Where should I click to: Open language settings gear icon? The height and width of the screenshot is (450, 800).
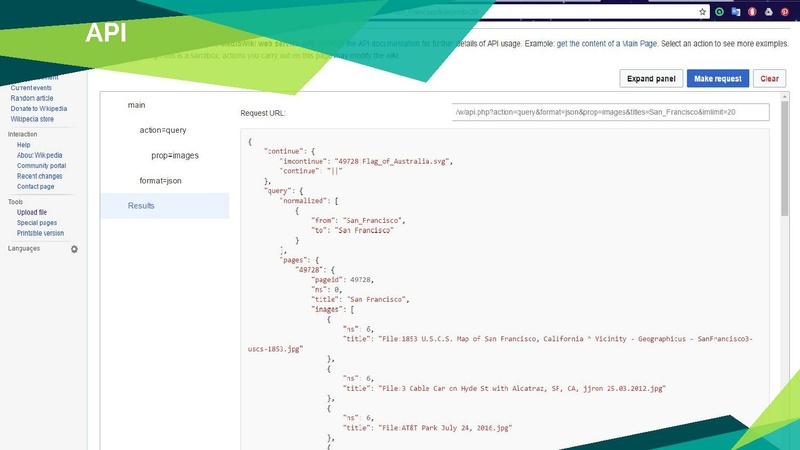pyautogui.click(x=74, y=249)
